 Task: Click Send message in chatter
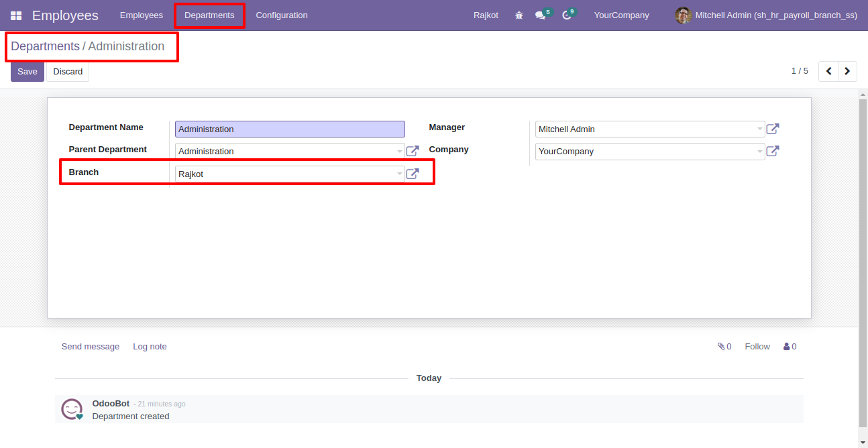91,347
